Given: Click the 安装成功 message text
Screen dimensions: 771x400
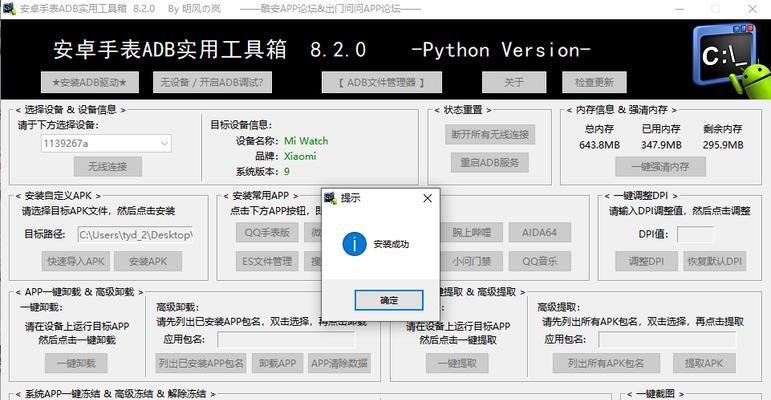Looking at the screenshot, I should coord(391,244).
